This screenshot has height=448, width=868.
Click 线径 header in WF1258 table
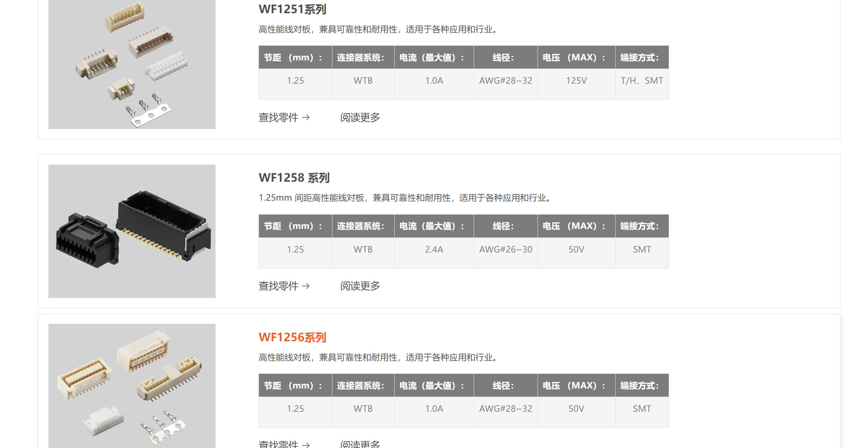click(x=506, y=226)
